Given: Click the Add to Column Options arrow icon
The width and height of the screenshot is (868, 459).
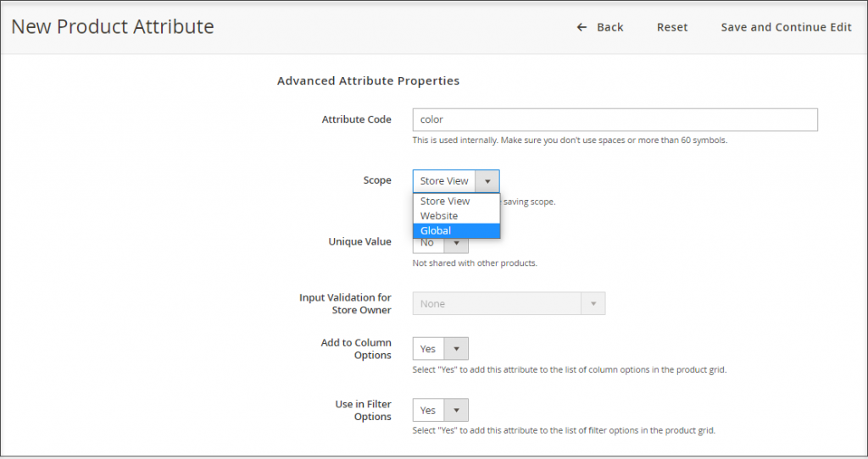Looking at the screenshot, I should (x=456, y=349).
